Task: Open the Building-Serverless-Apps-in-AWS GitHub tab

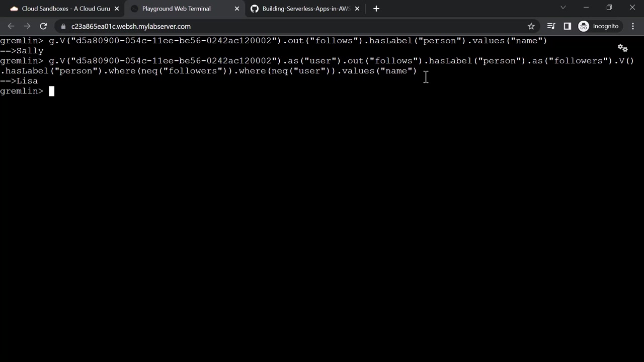Action: click(x=305, y=9)
